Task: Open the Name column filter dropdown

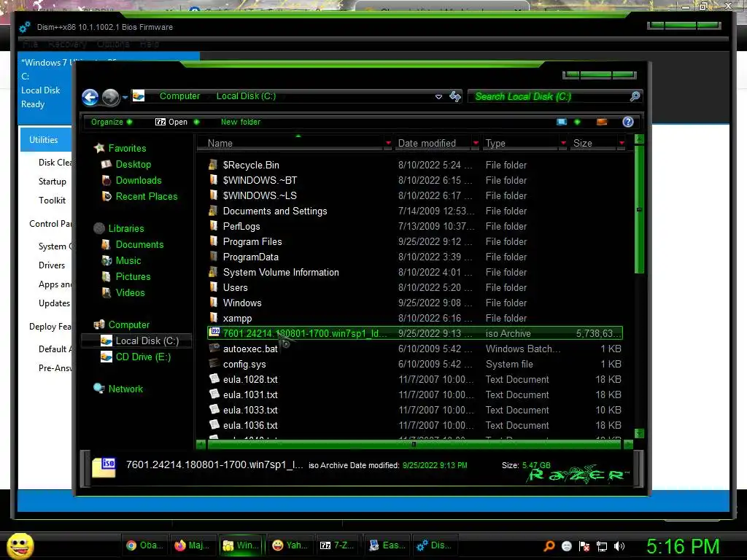Action: (x=388, y=144)
